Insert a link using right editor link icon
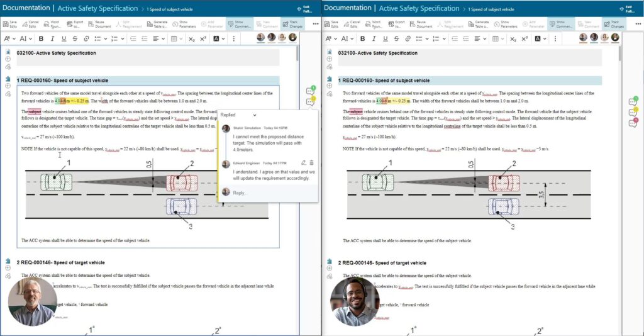The height and width of the screenshot is (336, 644). (x=408, y=38)
